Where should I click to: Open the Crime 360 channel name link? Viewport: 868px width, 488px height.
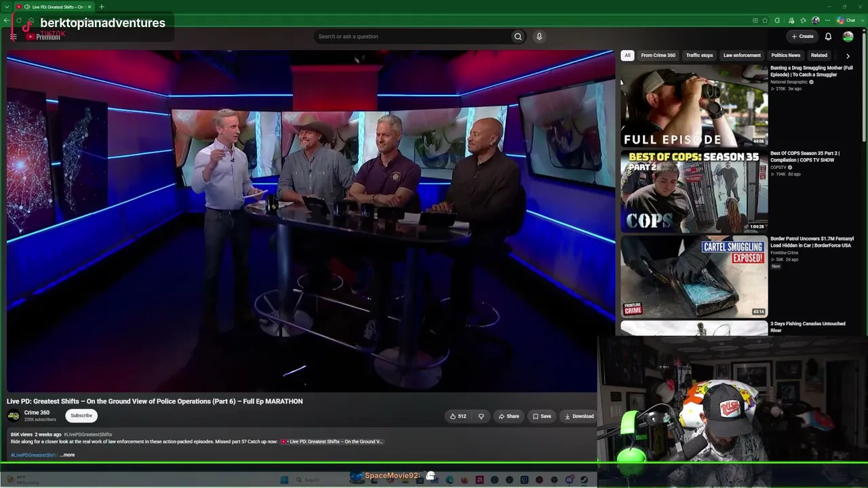click(x=37, y=413)
